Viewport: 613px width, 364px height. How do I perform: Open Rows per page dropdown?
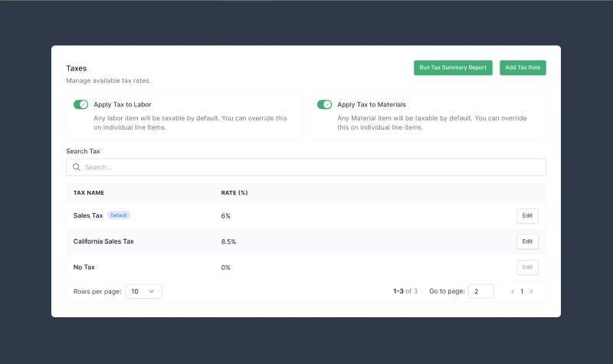click(143, 291)
